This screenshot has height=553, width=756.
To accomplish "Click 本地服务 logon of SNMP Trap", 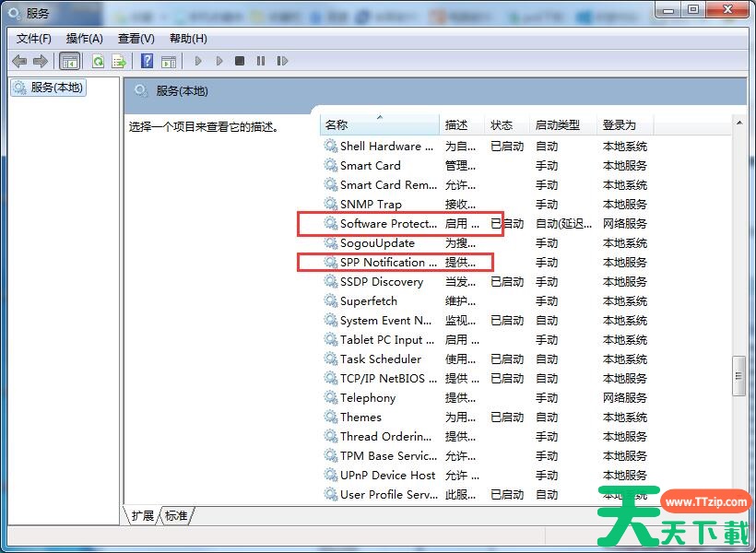I will 625,204.
